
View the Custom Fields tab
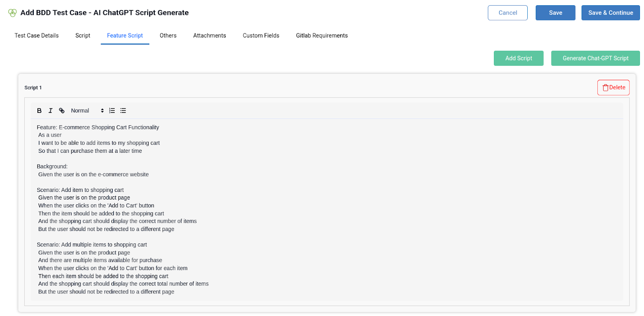(261, 35)
